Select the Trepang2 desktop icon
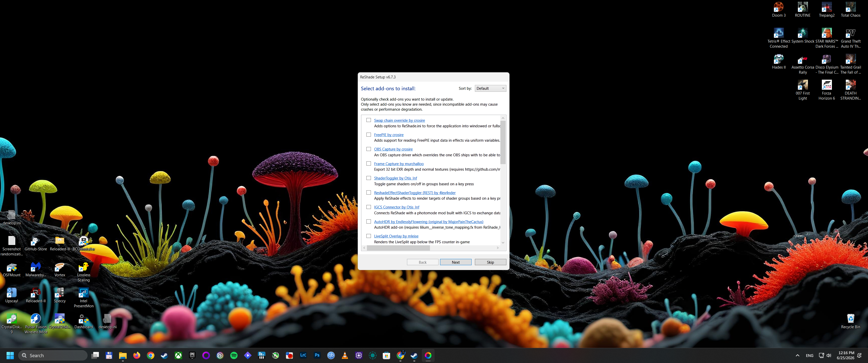This screenshot has width=868, height=363. click(x=827, y=9)
